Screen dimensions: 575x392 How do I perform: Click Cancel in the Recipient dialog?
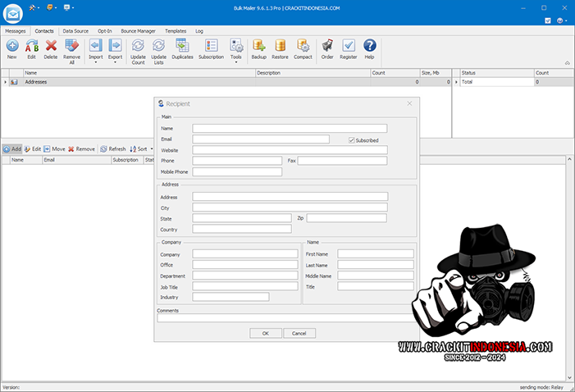(x=299, y=333)
